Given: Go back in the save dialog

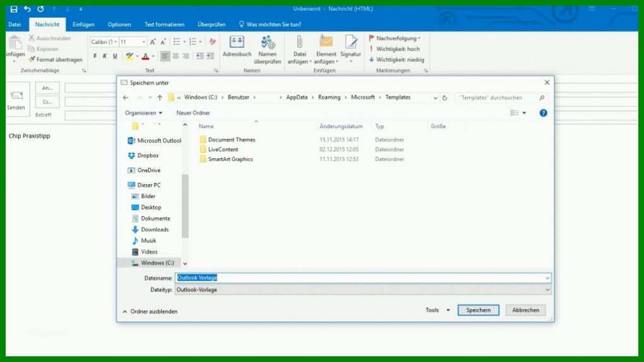Looking at the screenshot, I should (x=126, y=98).
